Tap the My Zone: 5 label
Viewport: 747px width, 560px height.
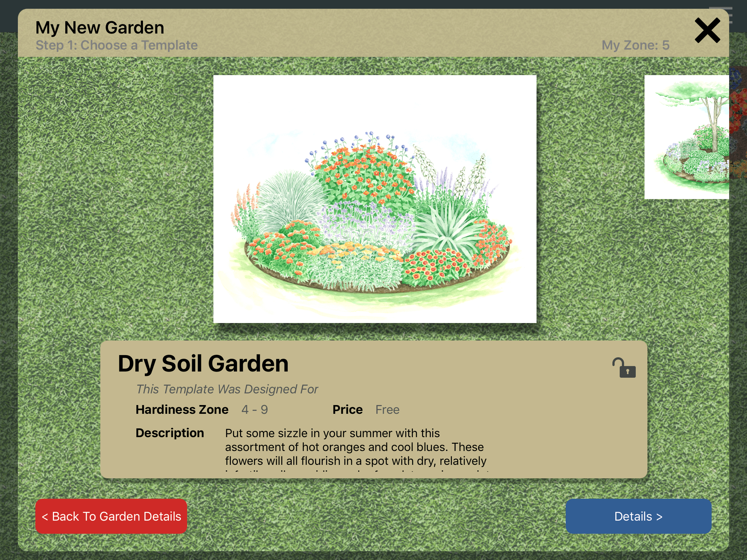pos(635,45)
